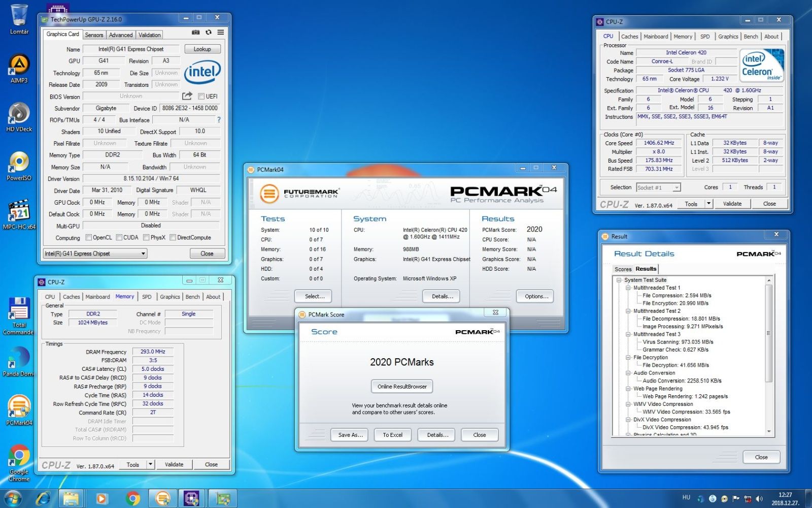The height and width of the screenshot is (508, 812).
Task: Open the Socket #1 selection dropdown in CPU-Z
Action: click(x=658, y=187)
